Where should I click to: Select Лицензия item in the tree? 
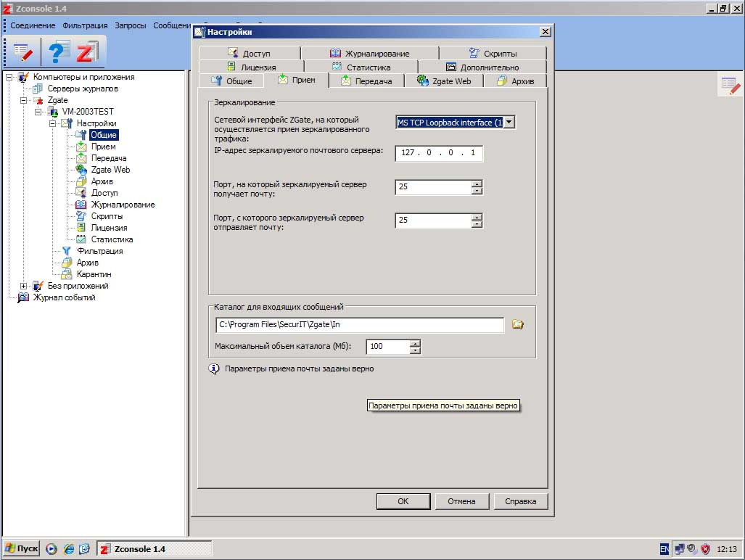click(x=109, y=228)
